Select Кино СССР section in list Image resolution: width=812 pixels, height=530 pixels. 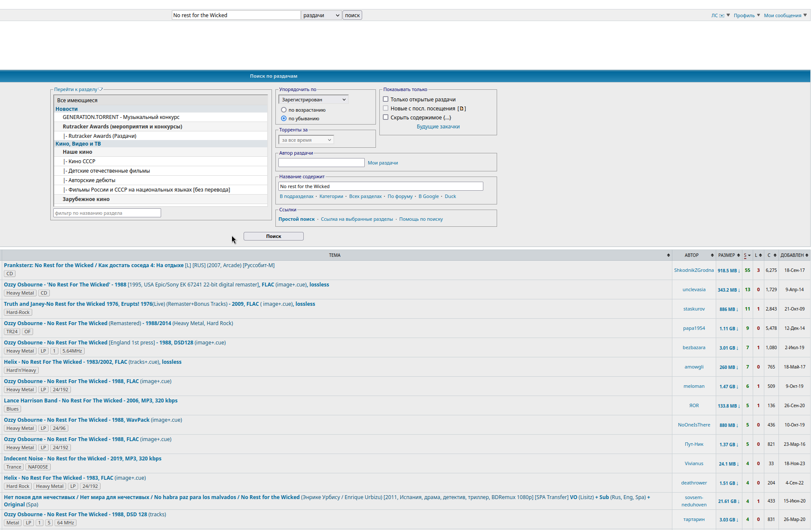[x=161, y=161]
